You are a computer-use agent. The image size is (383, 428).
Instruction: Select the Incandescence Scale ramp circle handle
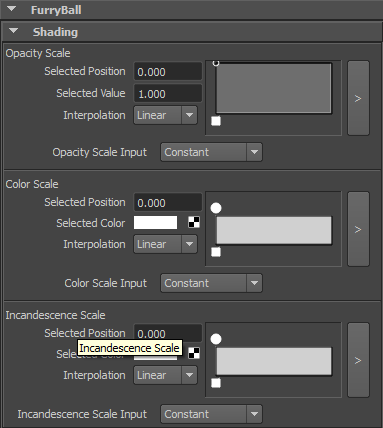[216, 339]
